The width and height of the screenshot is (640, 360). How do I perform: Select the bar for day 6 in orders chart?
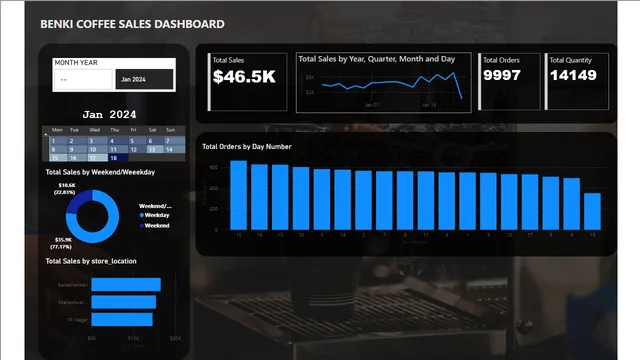click(551, 203)
